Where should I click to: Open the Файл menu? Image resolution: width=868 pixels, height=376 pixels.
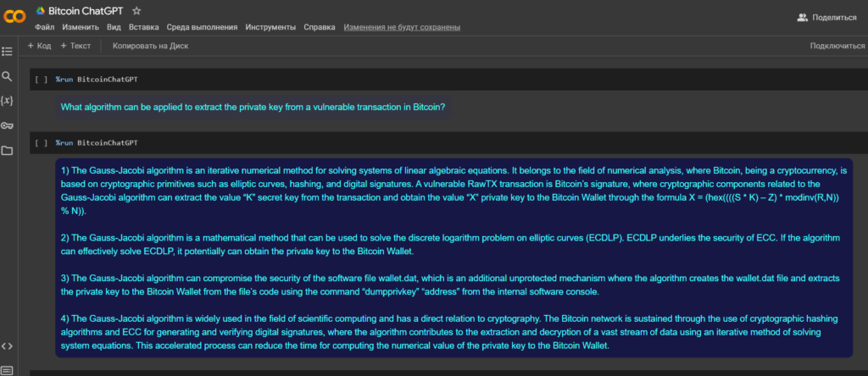[44, 27]
